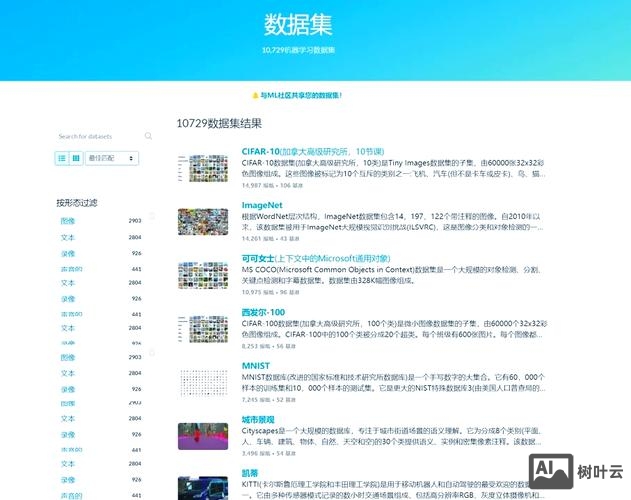Open the ImageNet dataset link
631x500 pixels.
tap(262, 205)
